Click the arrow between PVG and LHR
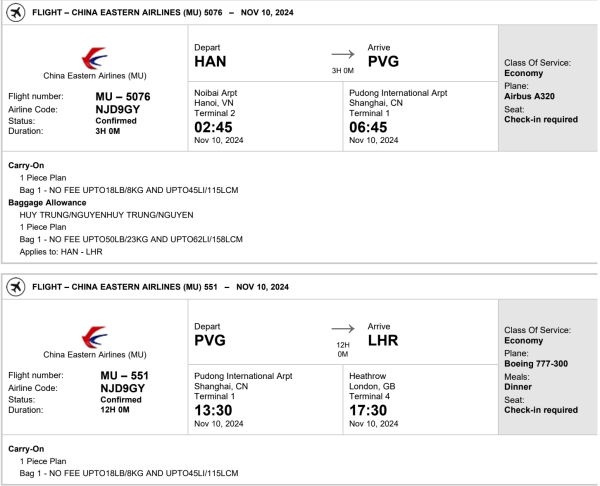The image size is (600, 486). point(343,328)
